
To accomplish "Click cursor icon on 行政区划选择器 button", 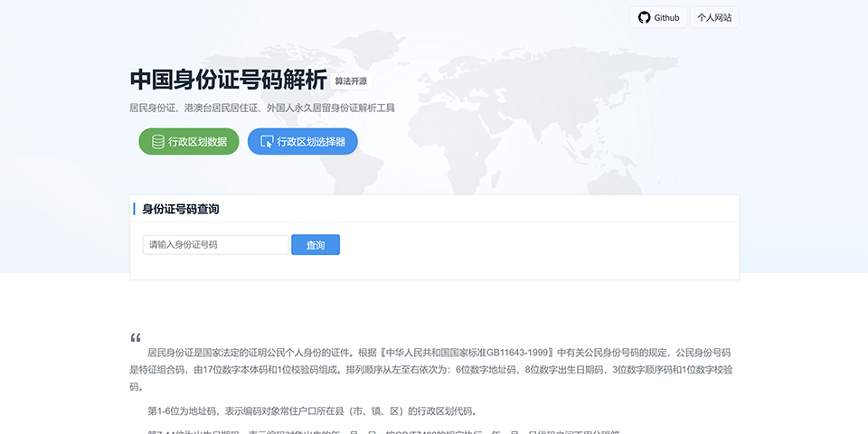I will [267, 142].
